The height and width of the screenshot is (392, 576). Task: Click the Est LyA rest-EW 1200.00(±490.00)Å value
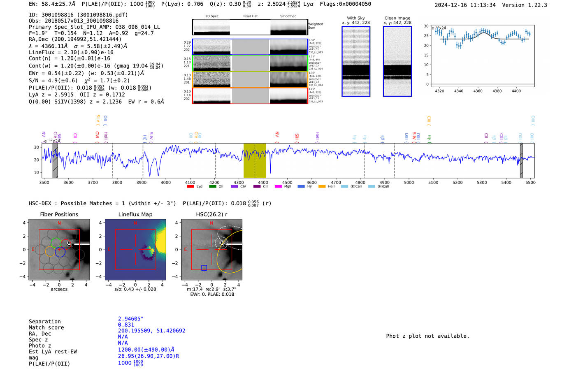click(x=146, y=350)
